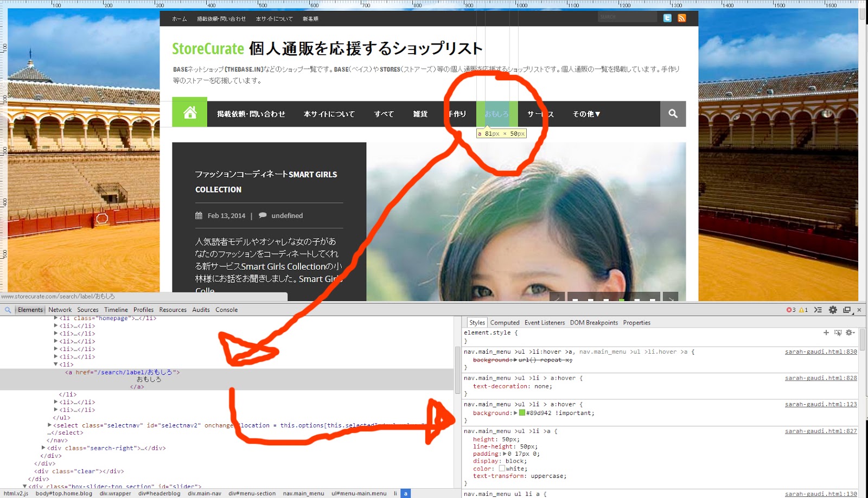The height and width of the screenshot is (498, 868).
Task: Expand the background #89d942 shorthand triangle
Action: (x=515, y=413)
